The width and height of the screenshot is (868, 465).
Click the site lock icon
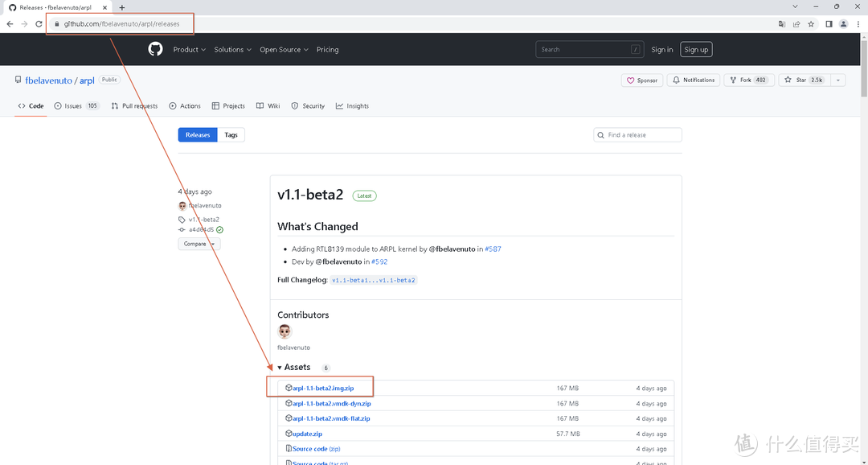[56, 24]
